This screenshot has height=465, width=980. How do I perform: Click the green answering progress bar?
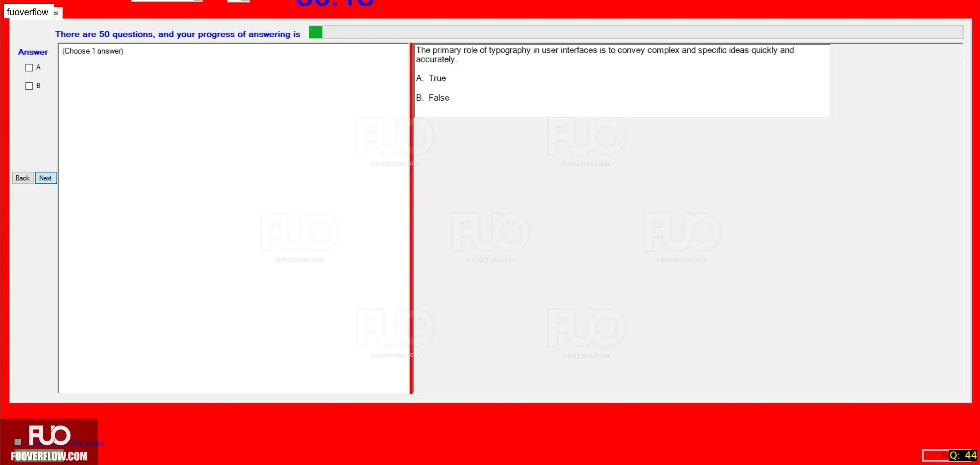click(636, 32)
